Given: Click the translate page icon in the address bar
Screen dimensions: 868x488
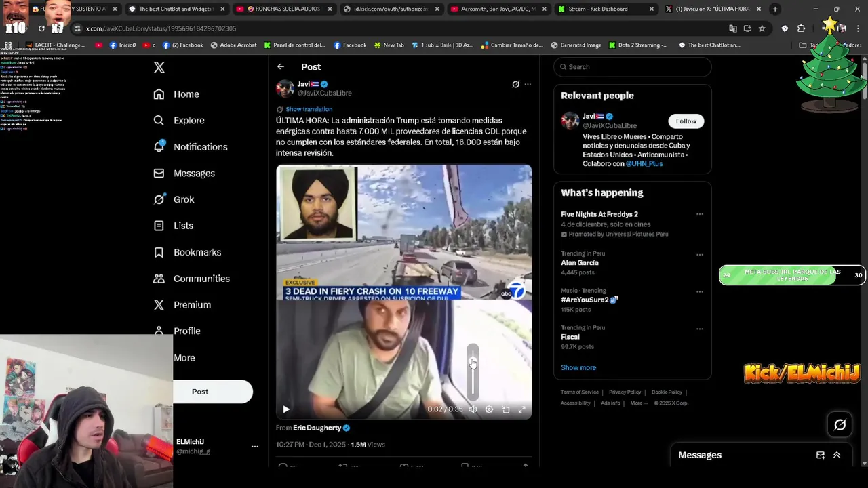Looking at the screenshot, I should click(x=732, y=28).
